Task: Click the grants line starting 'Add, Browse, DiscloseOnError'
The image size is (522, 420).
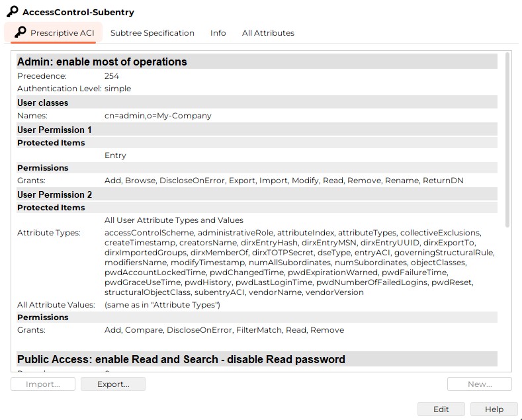Action: pos(284,181)
